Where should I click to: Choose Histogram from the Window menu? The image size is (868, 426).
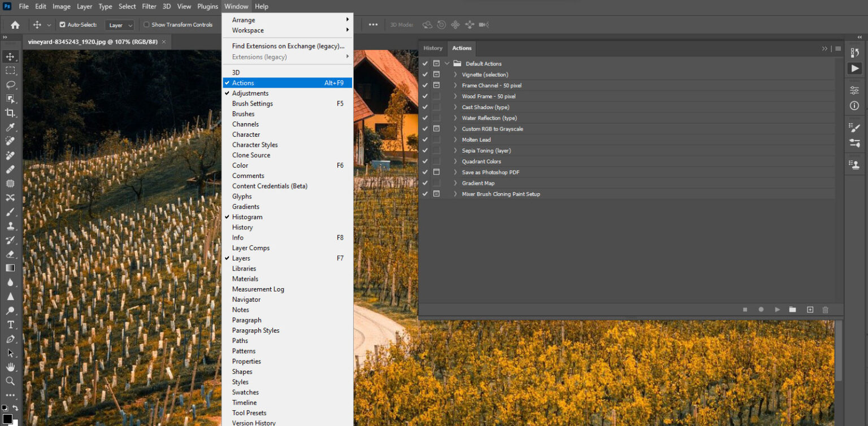pyautogui.click(x=247, y=217)
